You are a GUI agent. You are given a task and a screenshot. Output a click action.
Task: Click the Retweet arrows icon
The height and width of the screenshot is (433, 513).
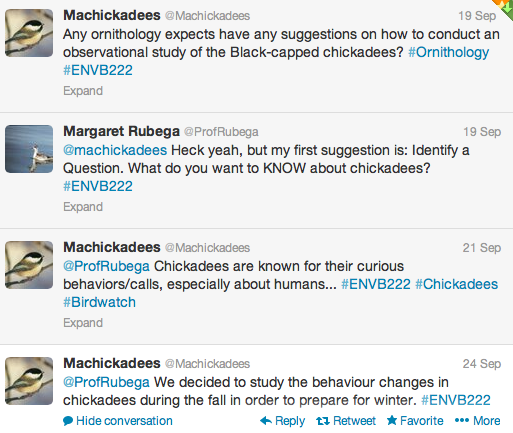tap(323, 421)
